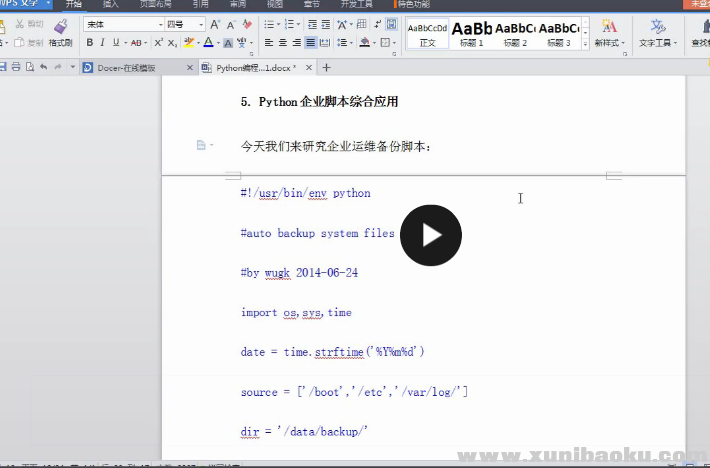Viewport: 710px width, 468px height.
Task: Apply superscript formatting
Action: (157, 43)
